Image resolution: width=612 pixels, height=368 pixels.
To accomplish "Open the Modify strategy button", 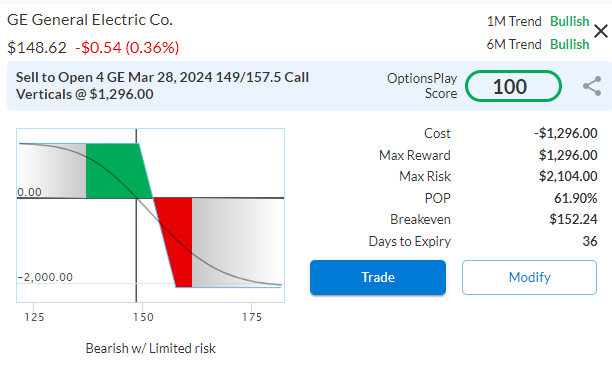I will 529,277.
